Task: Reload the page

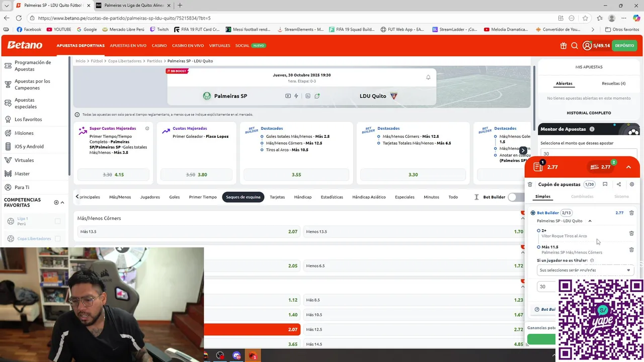Action: [x=19, y=18]
